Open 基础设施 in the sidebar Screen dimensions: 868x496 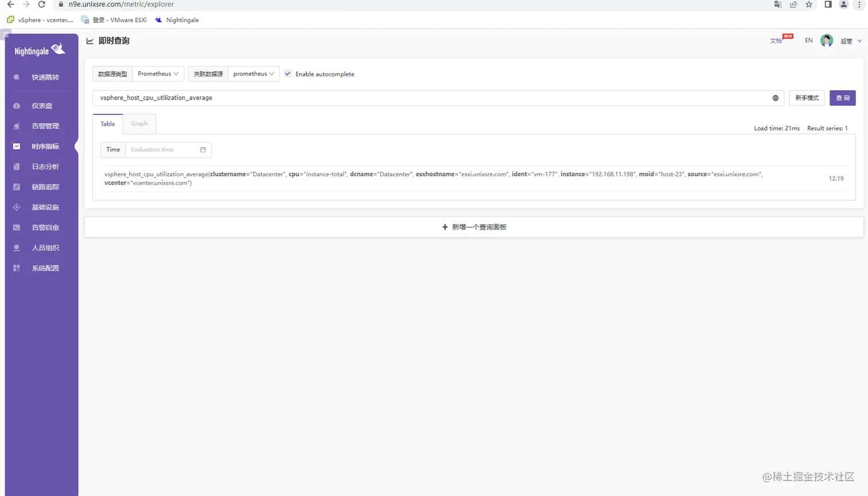pyautogui.click(x=41, y=207)
